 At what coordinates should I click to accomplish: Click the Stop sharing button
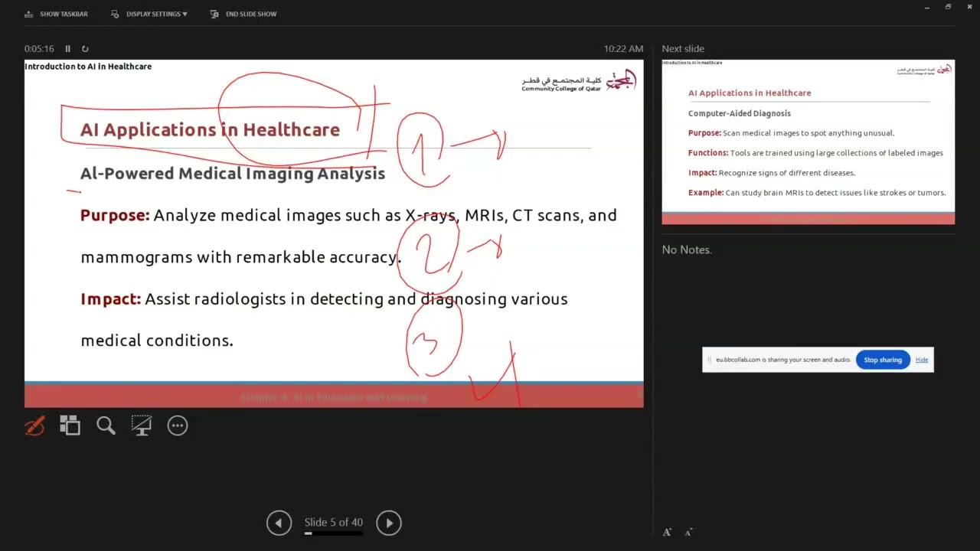coord(883,360)
